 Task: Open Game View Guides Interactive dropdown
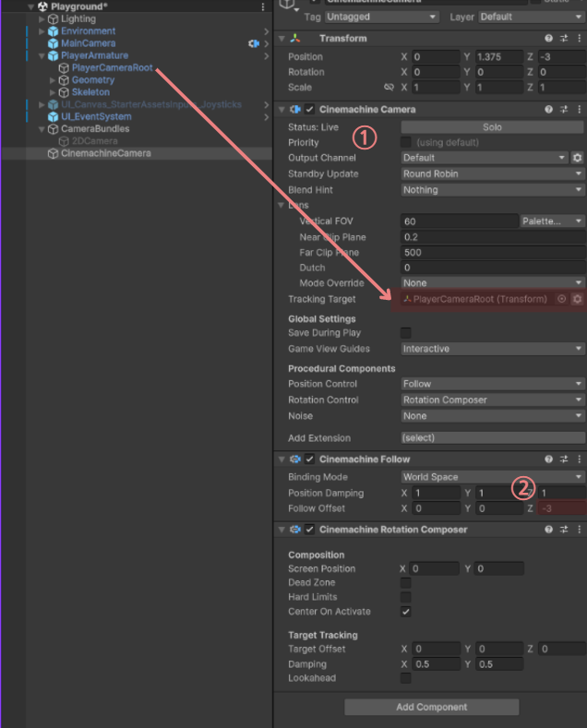[x=493, y=349]
